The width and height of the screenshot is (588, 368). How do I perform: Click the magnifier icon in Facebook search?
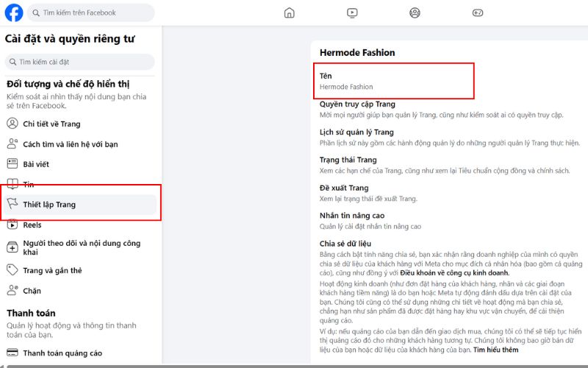36,13
